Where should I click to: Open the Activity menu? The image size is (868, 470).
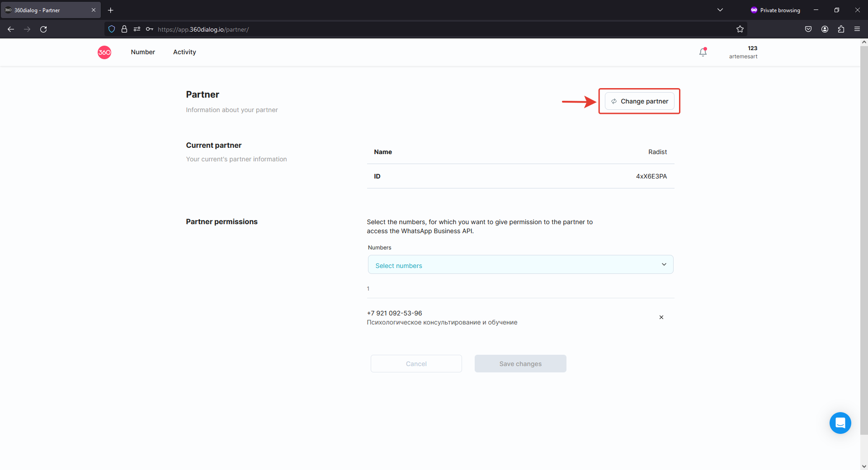point(184,52)
